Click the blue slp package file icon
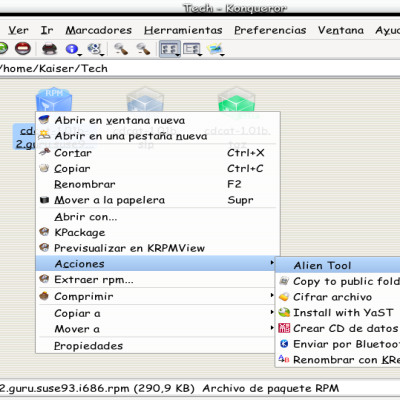The width and height of the screenshot is (400, 400). [145, 99]
